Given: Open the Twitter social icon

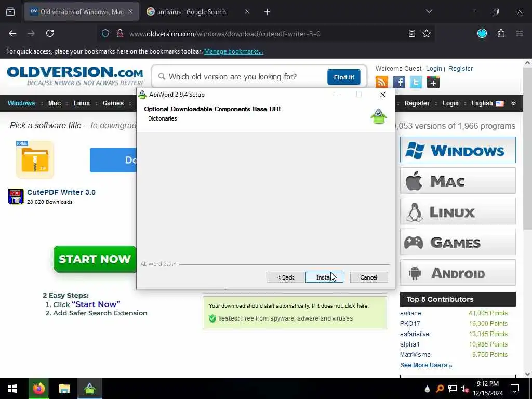Looking at the screenshot, I should (416, 82).
